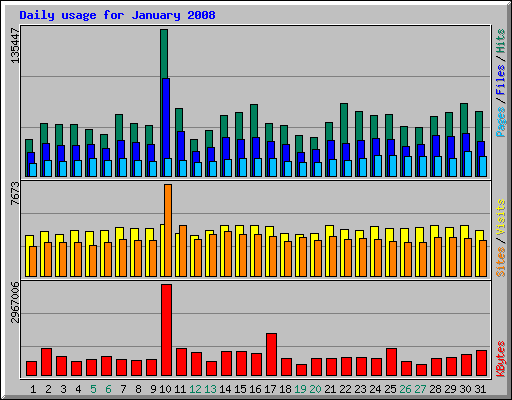Click day label 22 on the x-axis
Screen dimensions: 512x400
tap(345, 389)
